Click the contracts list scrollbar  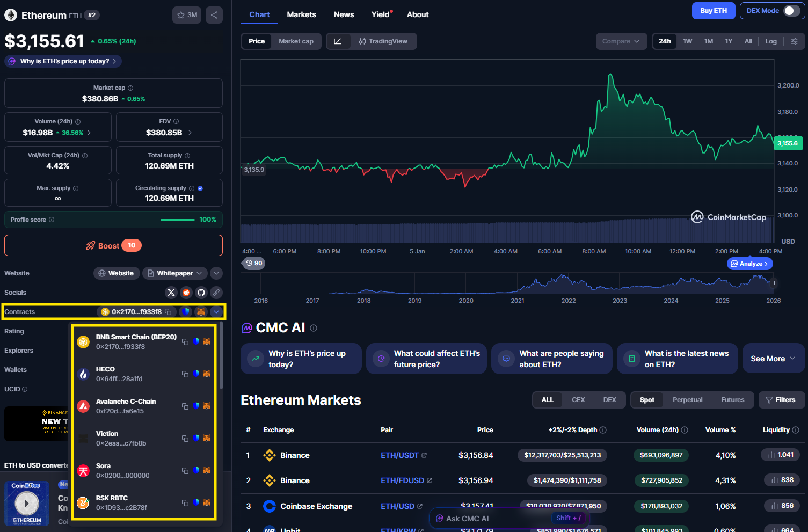(x=221, y=355)
